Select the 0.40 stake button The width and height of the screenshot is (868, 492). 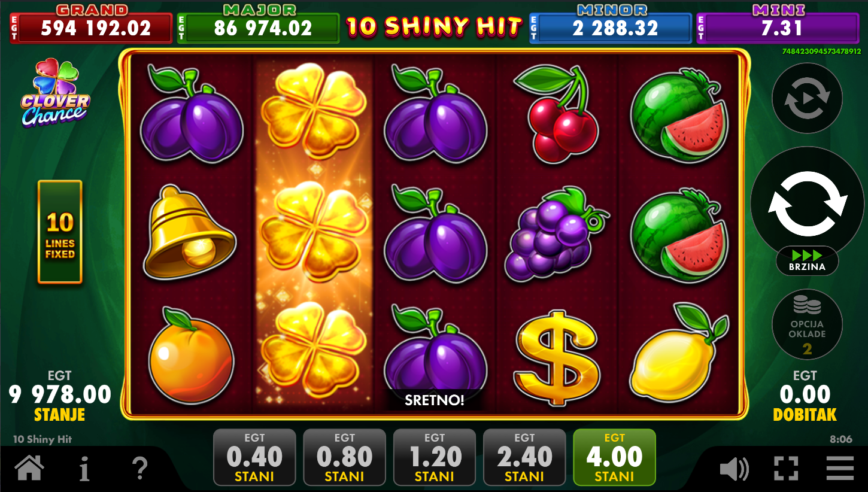coord(254,457)
